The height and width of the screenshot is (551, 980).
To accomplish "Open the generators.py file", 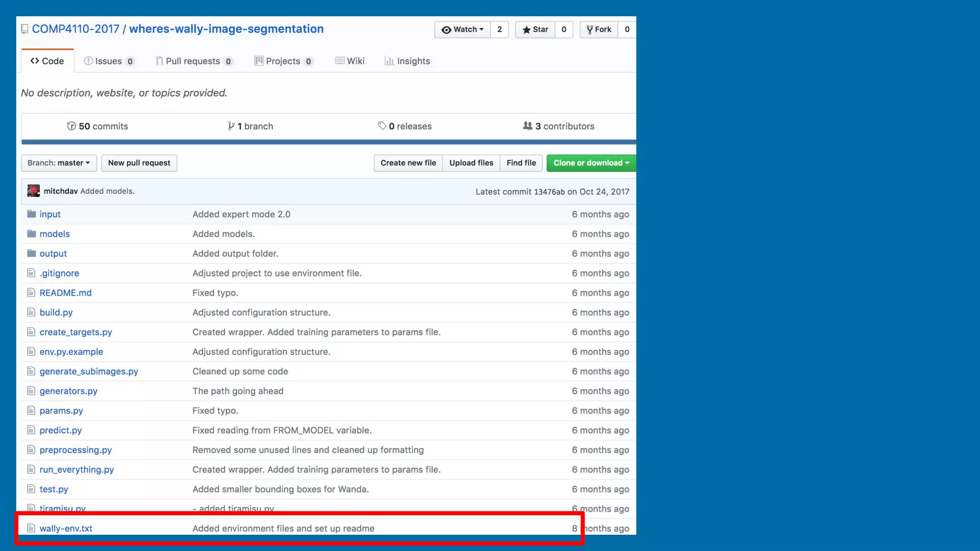I will 68,391.
